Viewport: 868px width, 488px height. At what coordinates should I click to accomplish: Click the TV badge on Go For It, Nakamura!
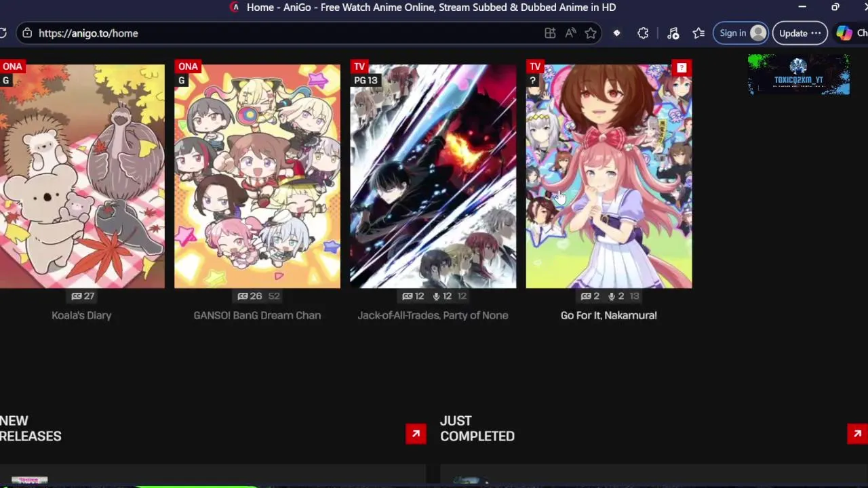coord(535,66)
